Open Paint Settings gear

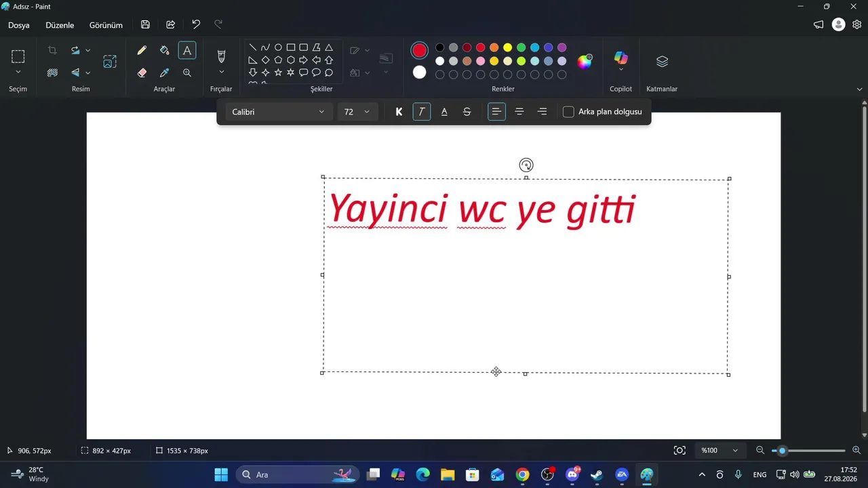[857, 24]
